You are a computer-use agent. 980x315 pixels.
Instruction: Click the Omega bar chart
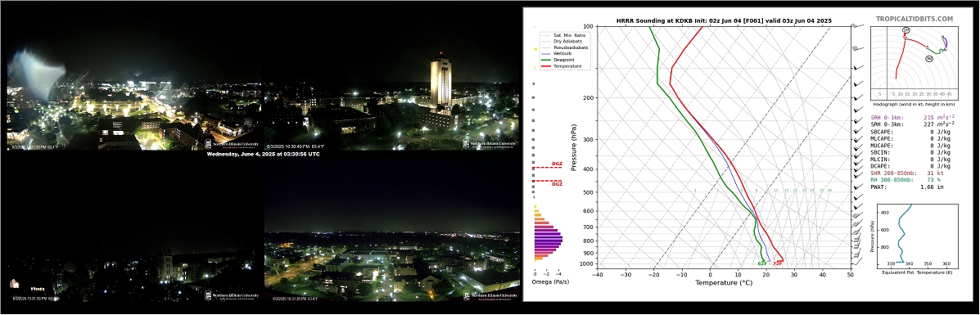click(548, 233)
